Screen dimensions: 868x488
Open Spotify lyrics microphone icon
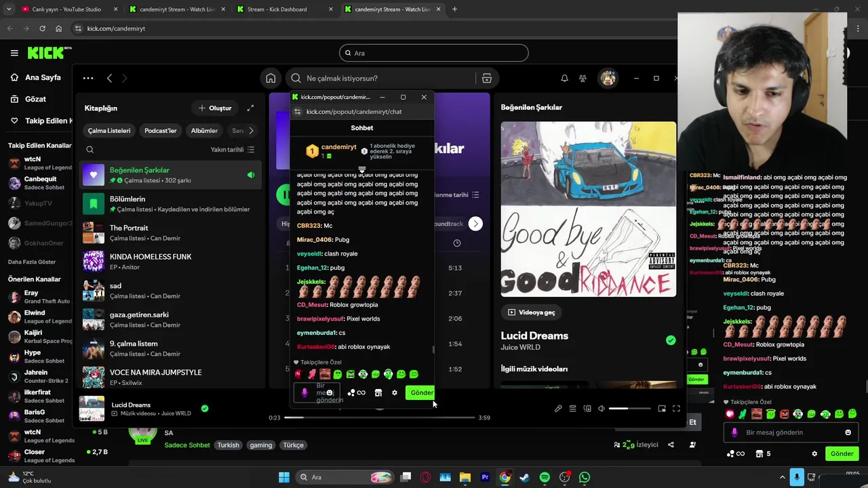click(558, 409)
